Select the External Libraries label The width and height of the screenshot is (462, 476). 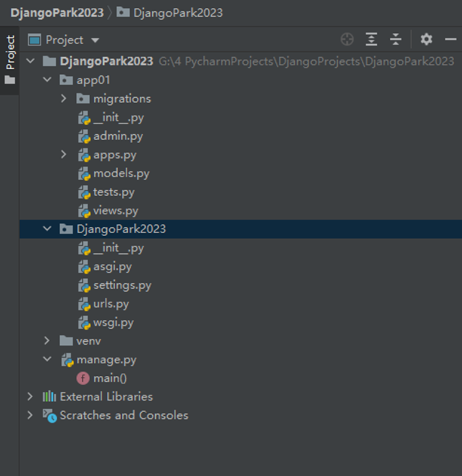tap(106, 397)
